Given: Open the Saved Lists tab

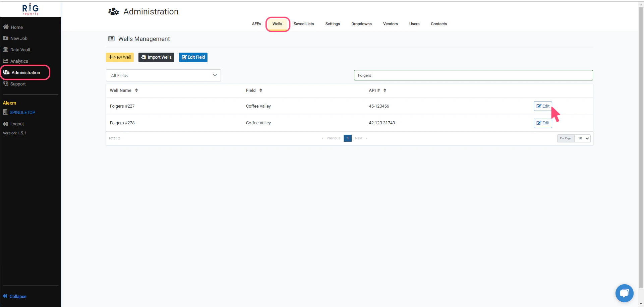Looking at the screenshot, I should (304, 24).
